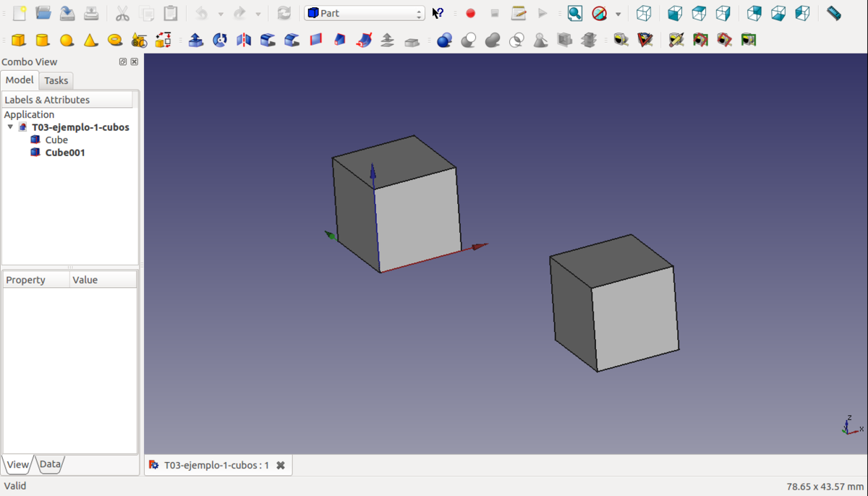
Task: Activate the Extrude tool
Action: click(195, 40)
